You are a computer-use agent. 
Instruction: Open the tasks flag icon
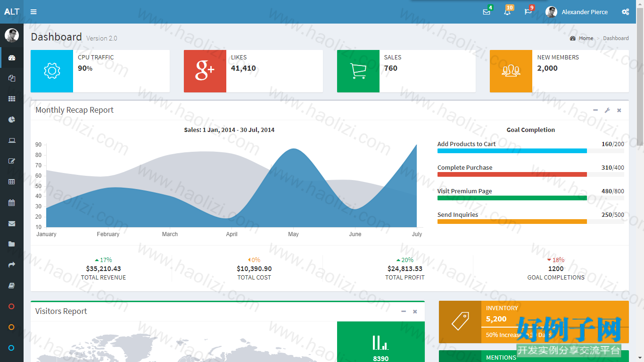coord(528,12)
